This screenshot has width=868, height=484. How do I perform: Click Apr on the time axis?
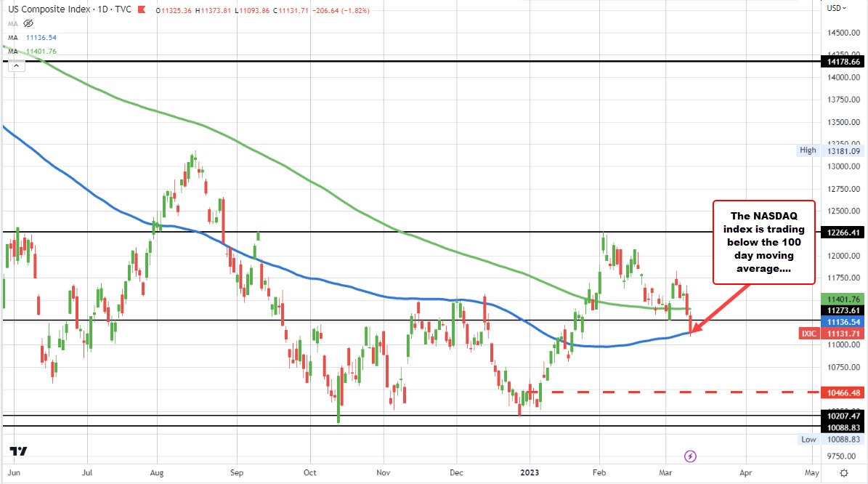coord(746,472)
